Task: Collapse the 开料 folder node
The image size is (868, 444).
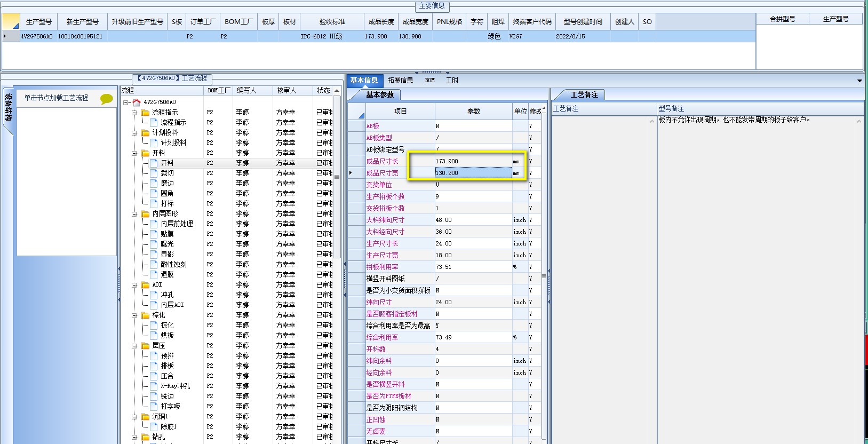Action: click(134, 153)
